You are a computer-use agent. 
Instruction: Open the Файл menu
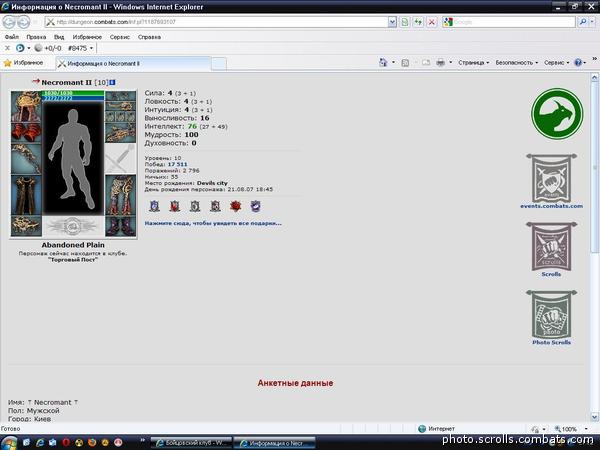pos(12,37)
